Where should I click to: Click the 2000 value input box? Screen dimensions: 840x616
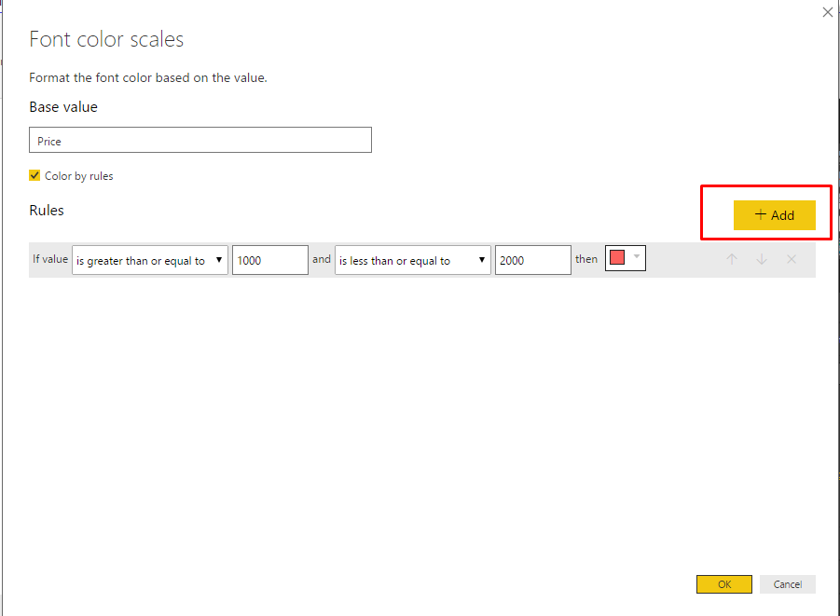(x=532, y=261)
